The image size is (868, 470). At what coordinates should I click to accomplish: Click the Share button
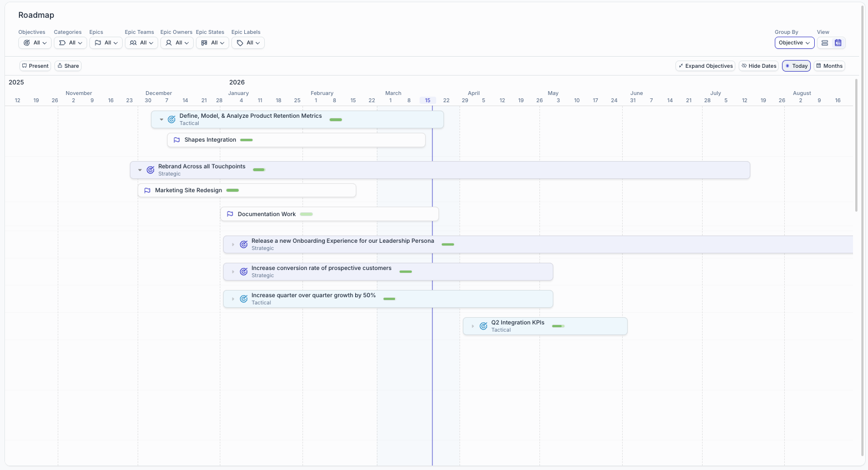coord(68,66)
